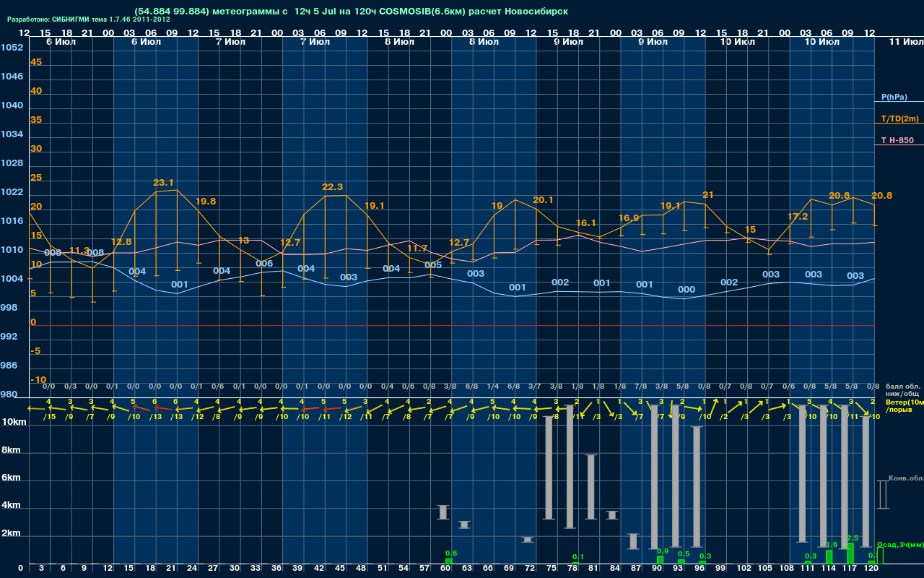This screenshot has height=578, width=924.
Task: Click forecast hour 117 on bottom axis
Action: pos(850,569)
